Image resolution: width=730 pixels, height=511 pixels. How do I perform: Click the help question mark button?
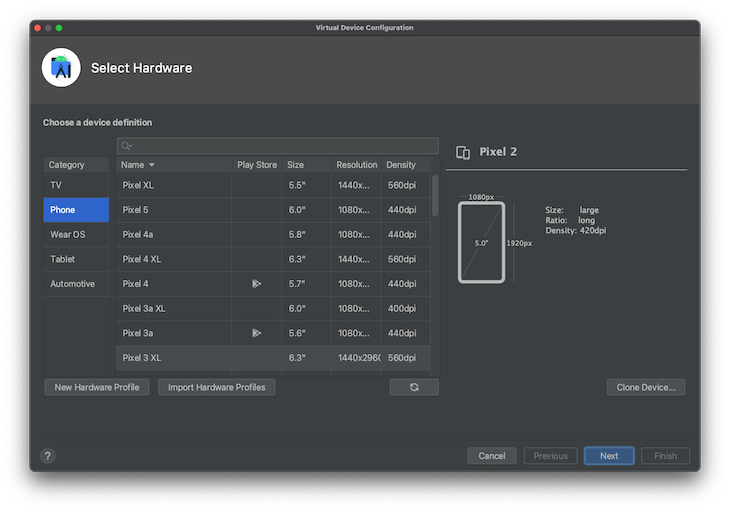pyautogui.click(x=47, y=456)
